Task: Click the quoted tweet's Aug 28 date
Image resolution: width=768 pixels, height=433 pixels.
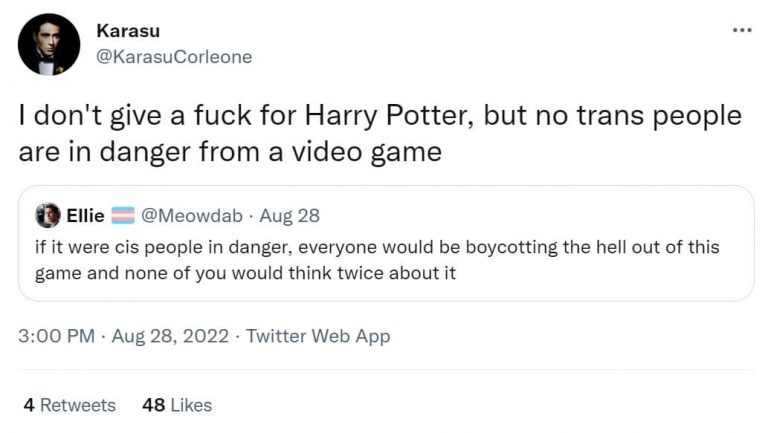Action: click(x=287, y=214)
